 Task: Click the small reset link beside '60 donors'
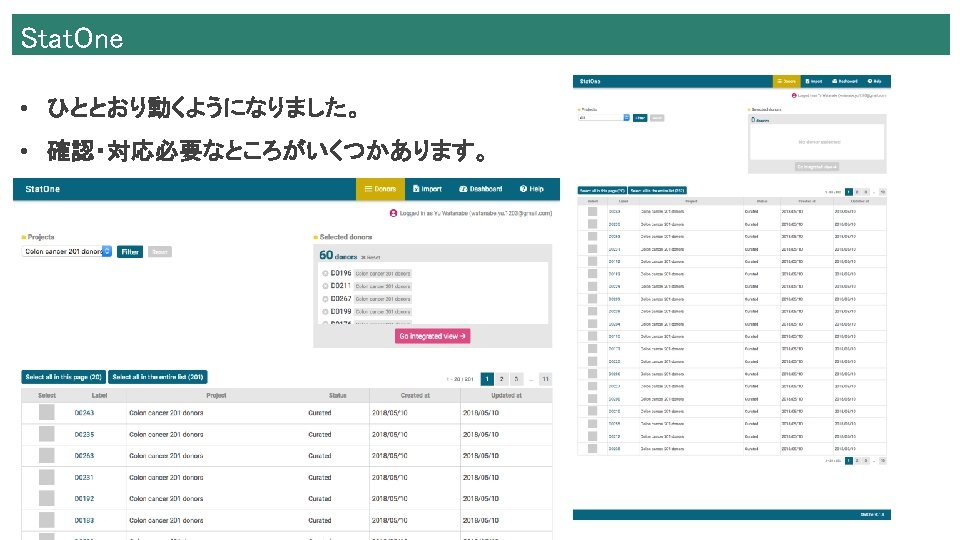371,258
